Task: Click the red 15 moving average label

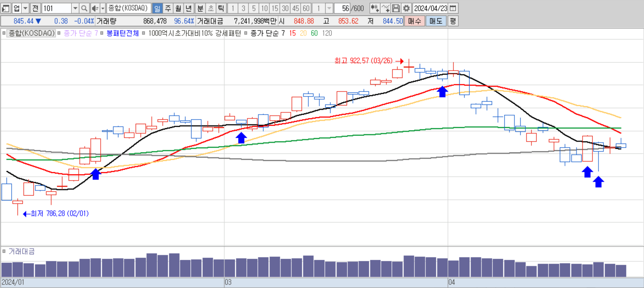Action: tap(292, 33)
